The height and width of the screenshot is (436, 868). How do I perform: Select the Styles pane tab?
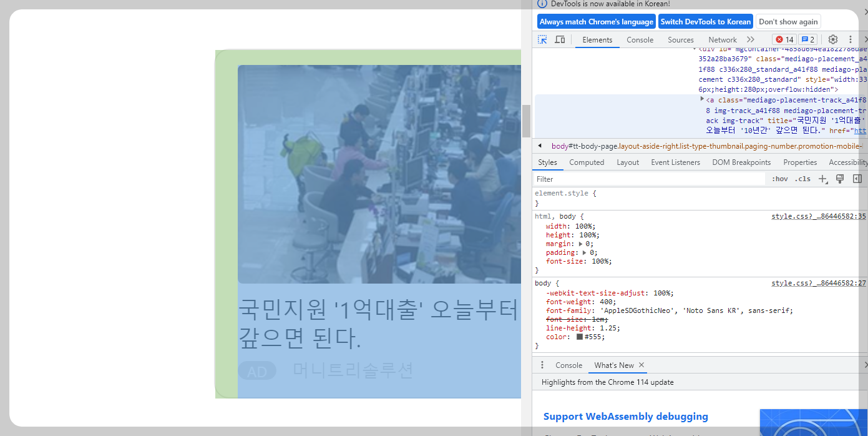pyautogui.click(x=547, y=162)
